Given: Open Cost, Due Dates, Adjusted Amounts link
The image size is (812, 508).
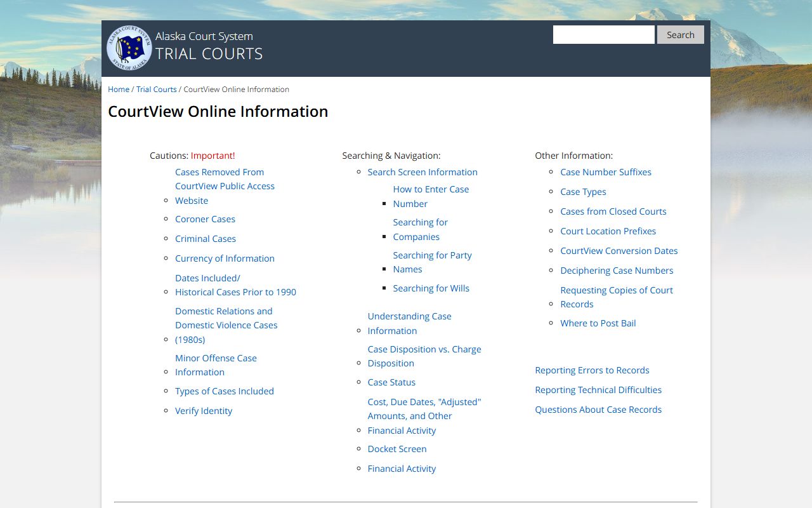Looking at the screenshot, I should click(424, 416).
